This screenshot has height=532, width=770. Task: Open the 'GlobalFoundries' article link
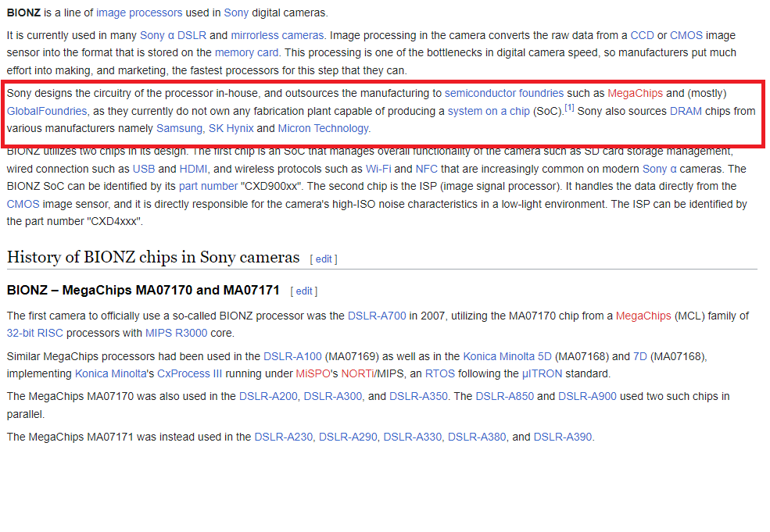click(x=47, y=111)
